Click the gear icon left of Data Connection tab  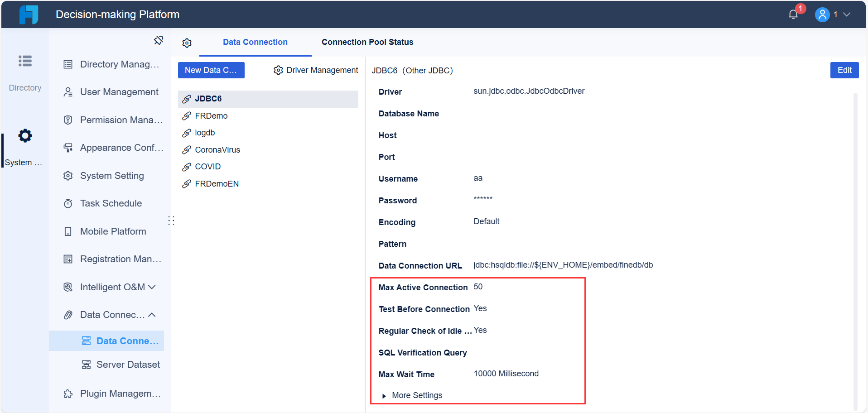coord(187,42)
